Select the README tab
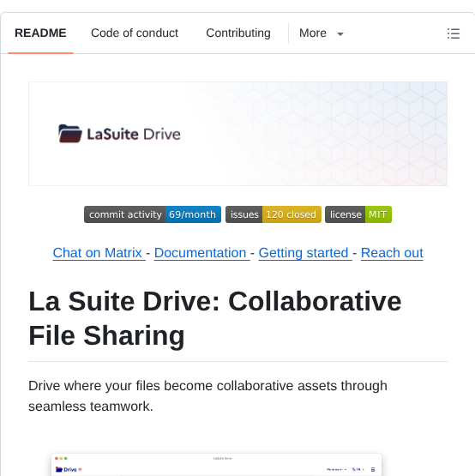The height and width of the screenshot is (476, 475). click(x=40, y=33)
